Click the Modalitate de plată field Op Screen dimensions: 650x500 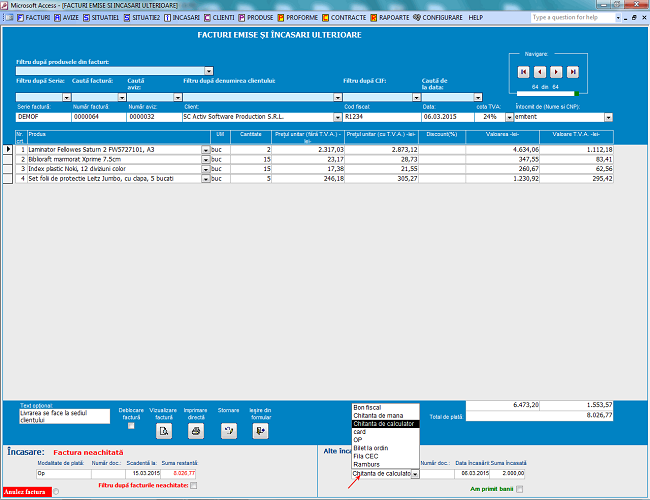64,473
